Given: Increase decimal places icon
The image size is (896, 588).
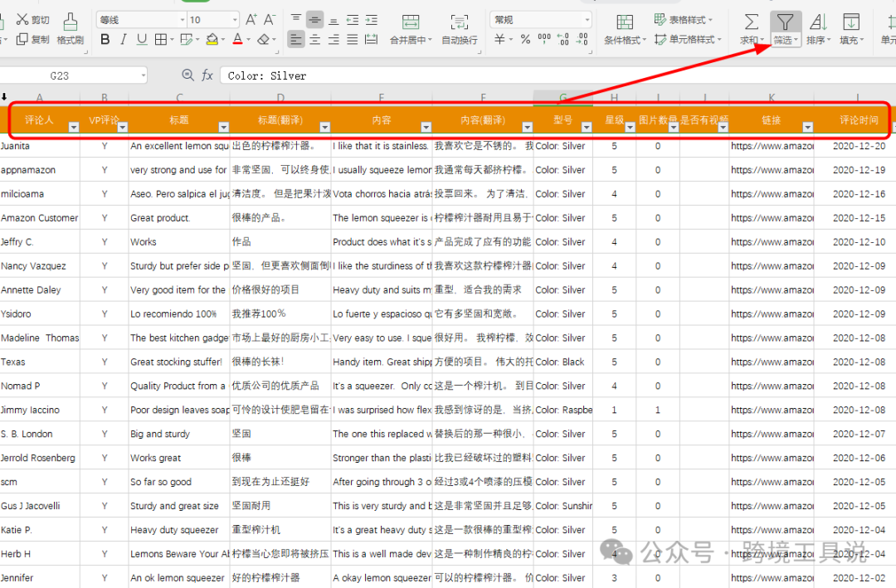Looking at the screenshot, I should pyautogui.click(x=562, y=39).
